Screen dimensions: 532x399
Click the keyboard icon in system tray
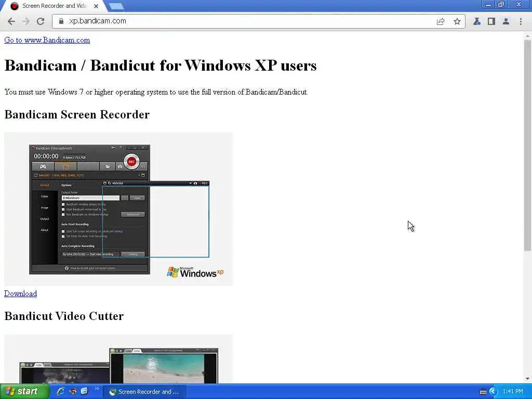tap(483, 392)
